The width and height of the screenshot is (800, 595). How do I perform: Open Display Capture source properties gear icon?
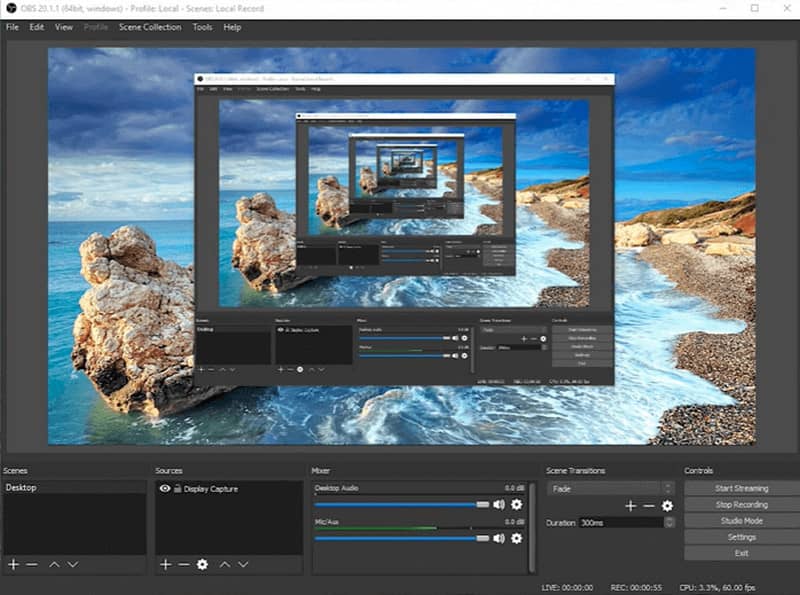(x=202, y=565)
